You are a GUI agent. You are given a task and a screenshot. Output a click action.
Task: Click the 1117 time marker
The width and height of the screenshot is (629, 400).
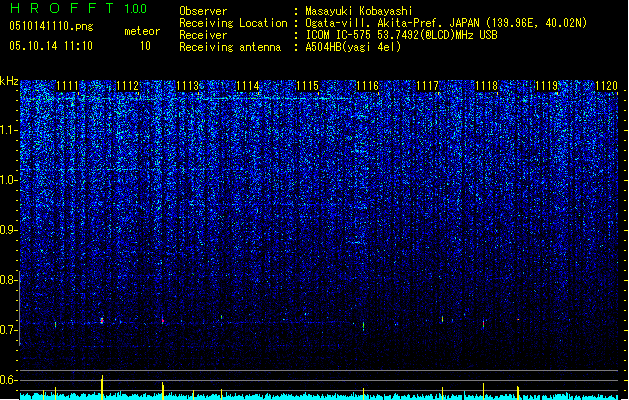pos(428,86)
